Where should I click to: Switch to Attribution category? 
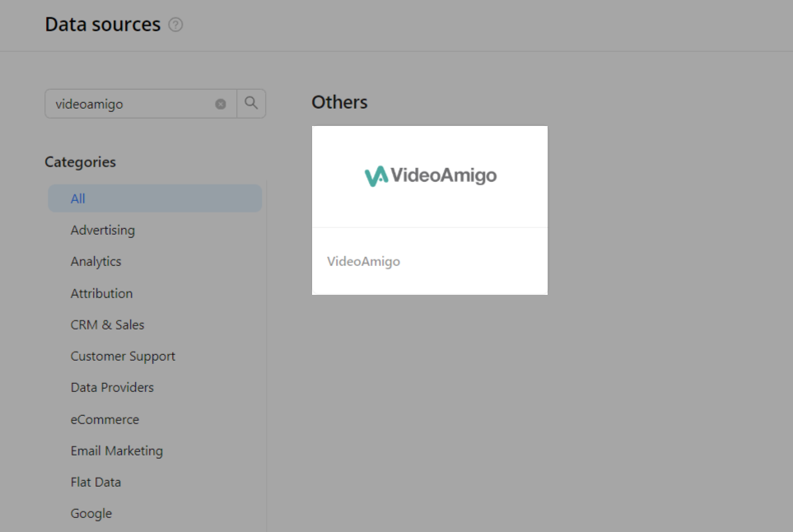(x=101, y=293)
